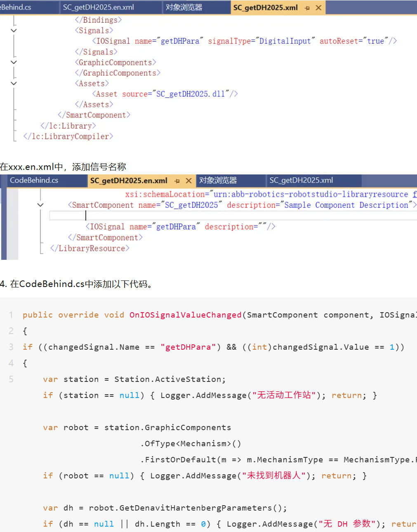417x532 pixels.
Task: Click pin icon on active SC_getDH2025.en.xml tab
Action: [177, 181]
